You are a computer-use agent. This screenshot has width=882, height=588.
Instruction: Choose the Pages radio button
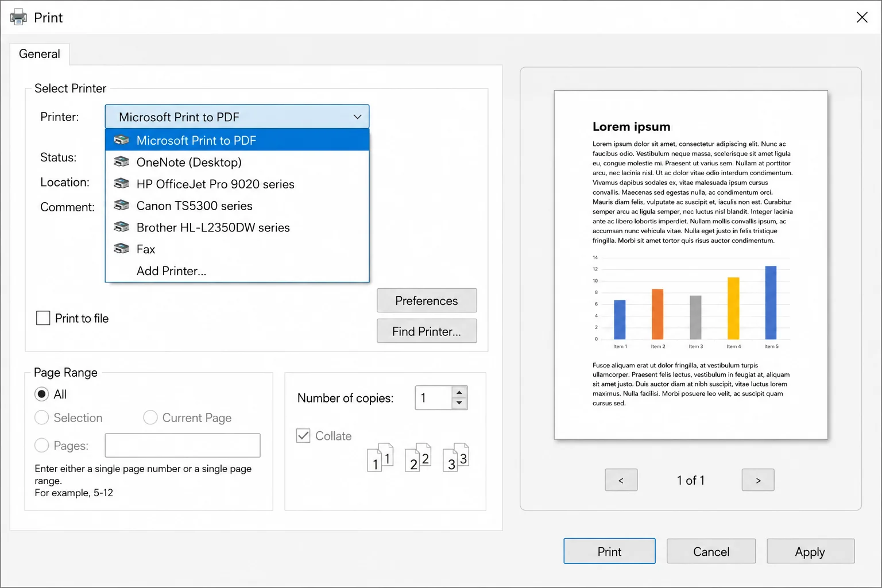[41, 445]
